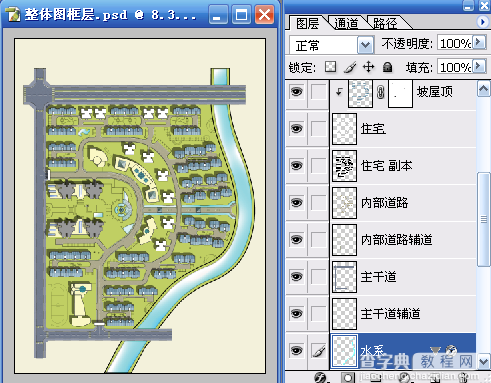491x383 pixels.
Task: Select the 内部道路 layer thumbnail
Action: coord(344,202)
